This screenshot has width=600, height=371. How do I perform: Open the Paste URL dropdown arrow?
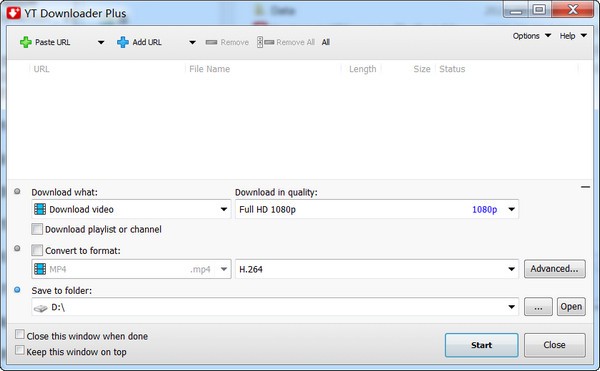(101, 42)
